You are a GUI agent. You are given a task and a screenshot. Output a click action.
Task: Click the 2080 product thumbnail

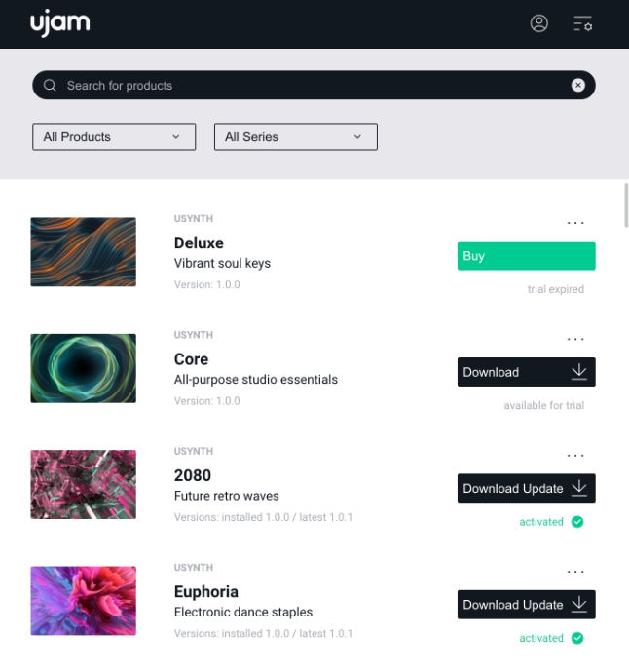click(x=83, y=484)
